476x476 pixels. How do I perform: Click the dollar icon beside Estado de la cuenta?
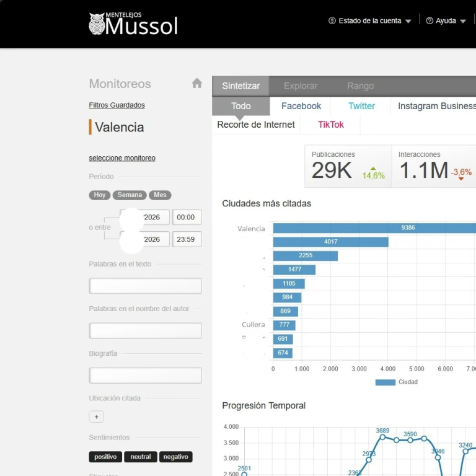click(332, 20)
